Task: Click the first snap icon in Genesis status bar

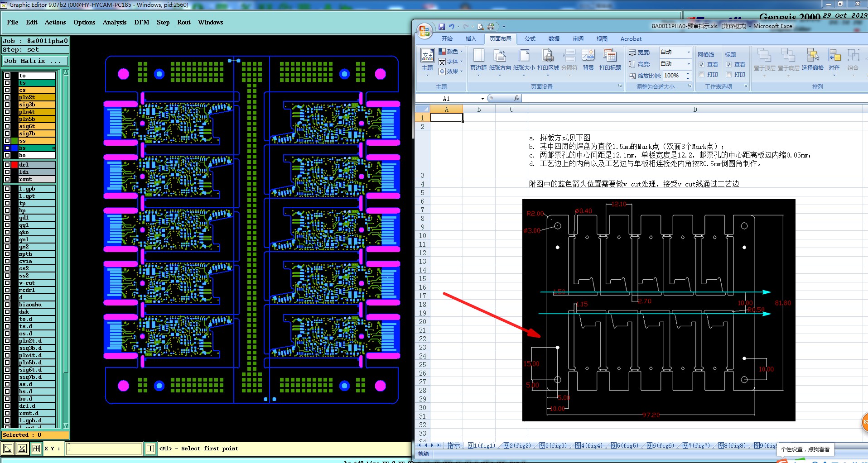Action: (8, 449)
